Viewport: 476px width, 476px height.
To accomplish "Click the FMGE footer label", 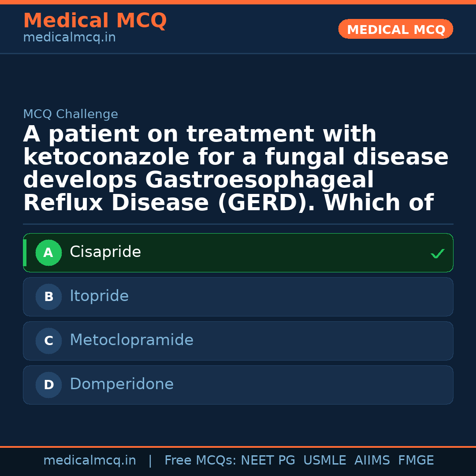I will [416, 461].
